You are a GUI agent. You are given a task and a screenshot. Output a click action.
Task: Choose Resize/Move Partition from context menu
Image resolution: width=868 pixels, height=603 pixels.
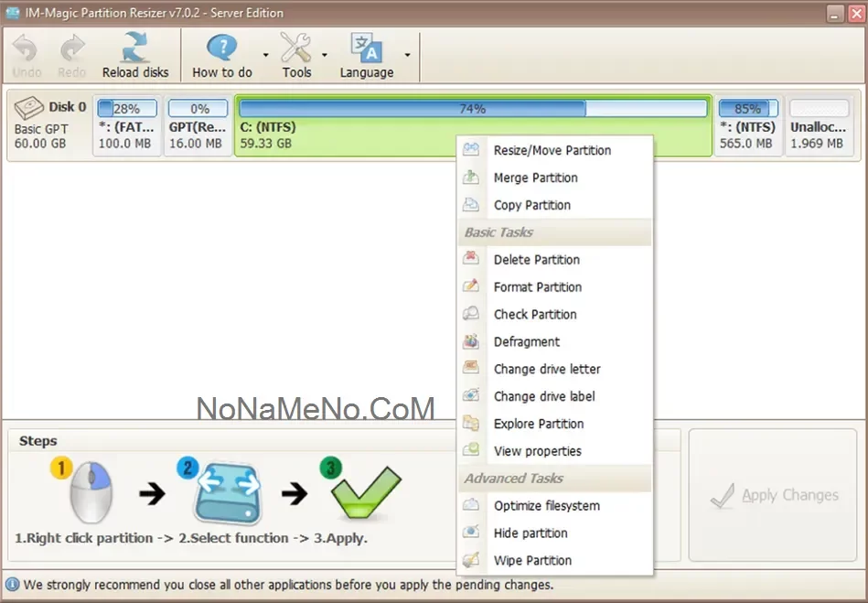[552, 150]
